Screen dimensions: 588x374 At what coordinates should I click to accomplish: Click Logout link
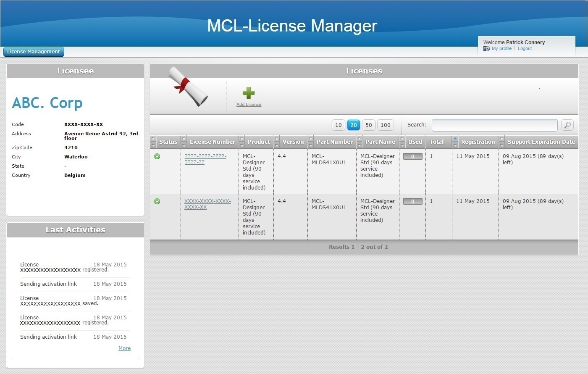(525, 49)
